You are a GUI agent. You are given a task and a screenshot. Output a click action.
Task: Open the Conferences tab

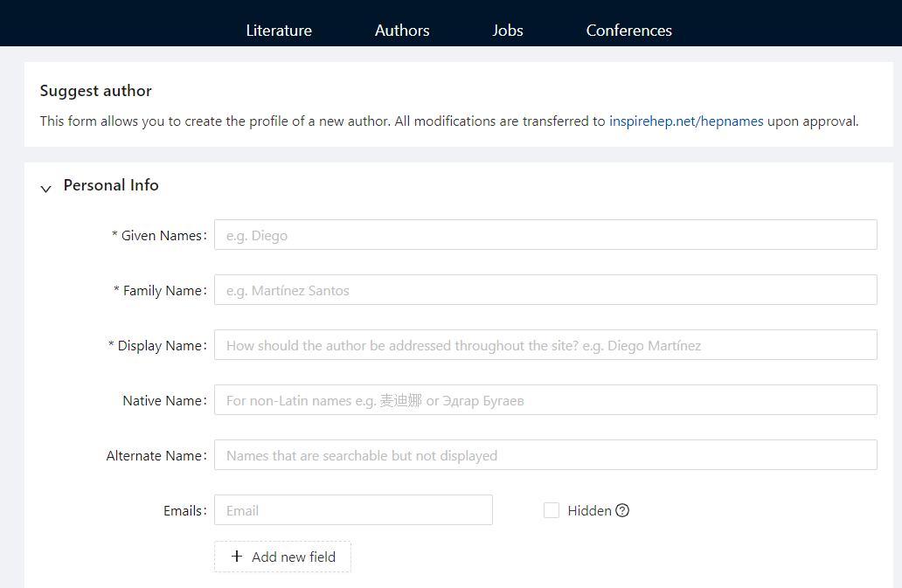pos(628,31)
